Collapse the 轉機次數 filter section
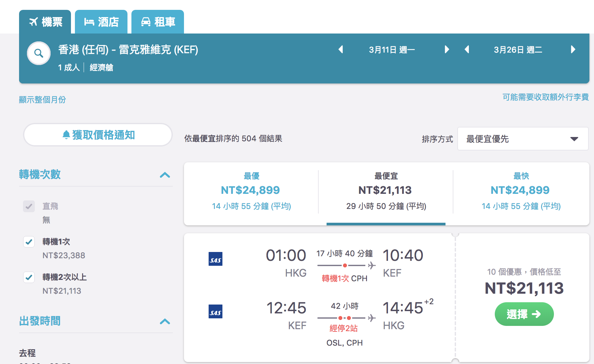Screen dimensions: 594x364 (165, 175)
